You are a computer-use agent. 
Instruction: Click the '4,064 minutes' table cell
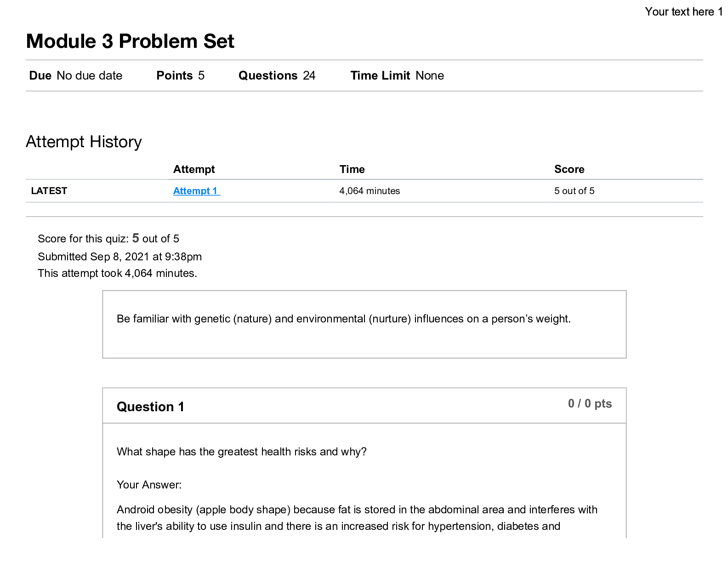370,191
